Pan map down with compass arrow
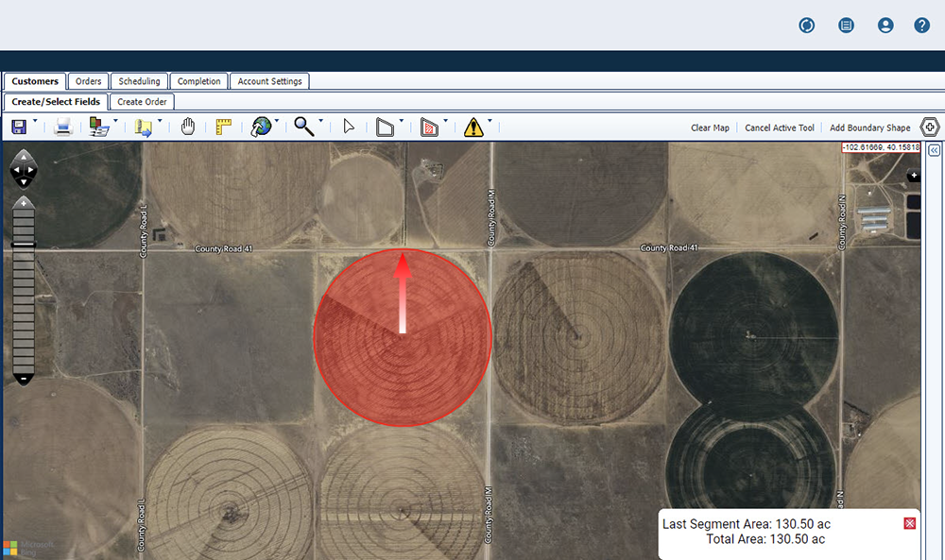The width and height of the screenshot is (945, 560). coord(24,182)
